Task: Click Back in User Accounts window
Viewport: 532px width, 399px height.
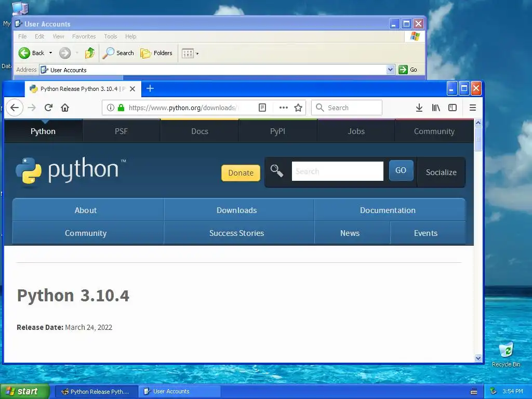Action: pos(31,53)
